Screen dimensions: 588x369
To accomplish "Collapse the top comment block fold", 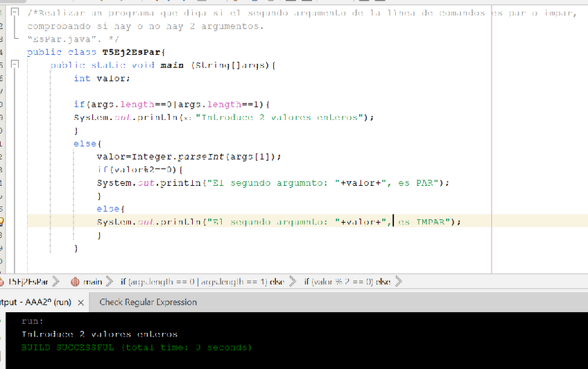I will (x=15, y=13).
